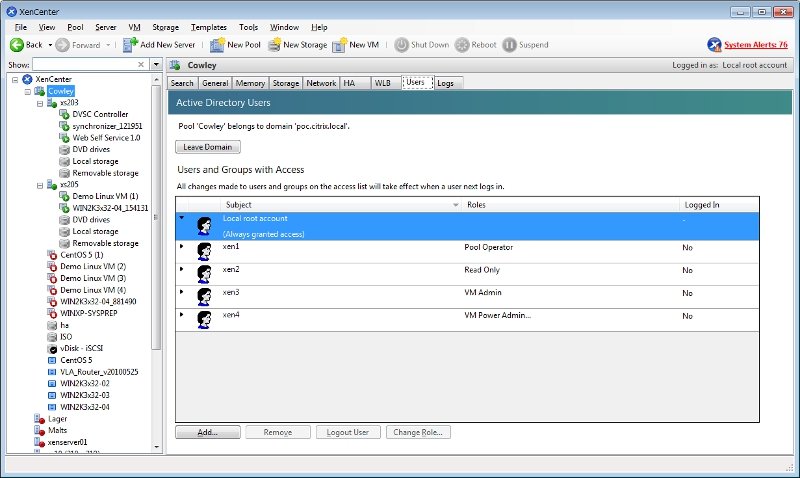Click the New Pool icon
The image size is (800, 478).
coord(217,45)
